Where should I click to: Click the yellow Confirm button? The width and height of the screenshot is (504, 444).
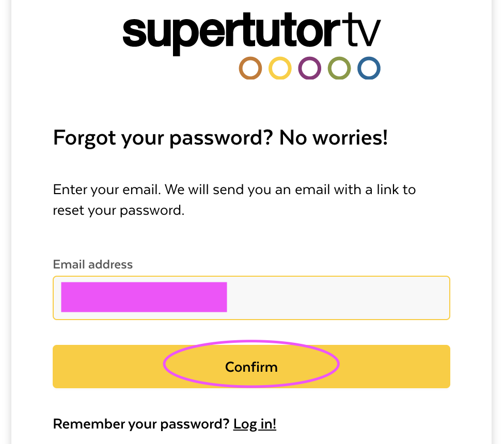(251, 367)
